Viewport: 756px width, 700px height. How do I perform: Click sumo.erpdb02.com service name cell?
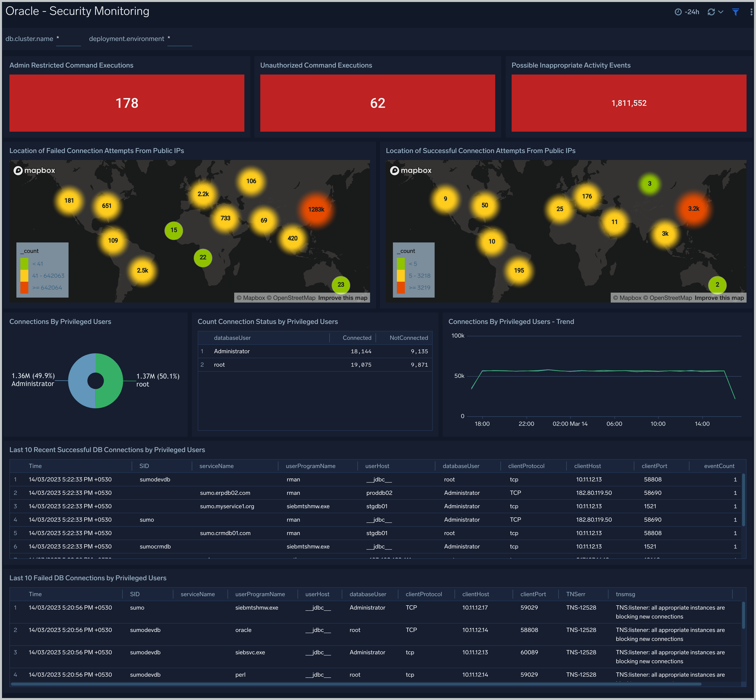(225, 493)
